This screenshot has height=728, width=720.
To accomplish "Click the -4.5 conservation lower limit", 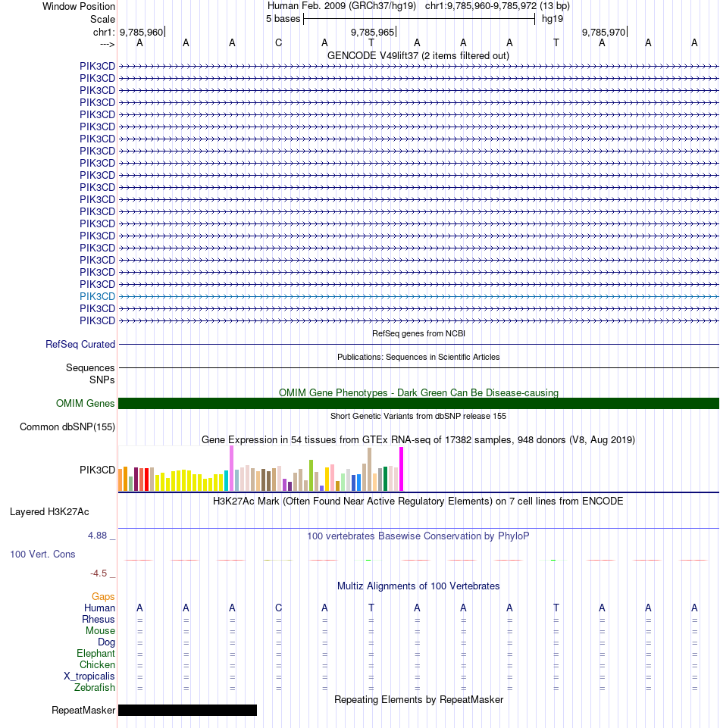I will (x=99, y=573).
